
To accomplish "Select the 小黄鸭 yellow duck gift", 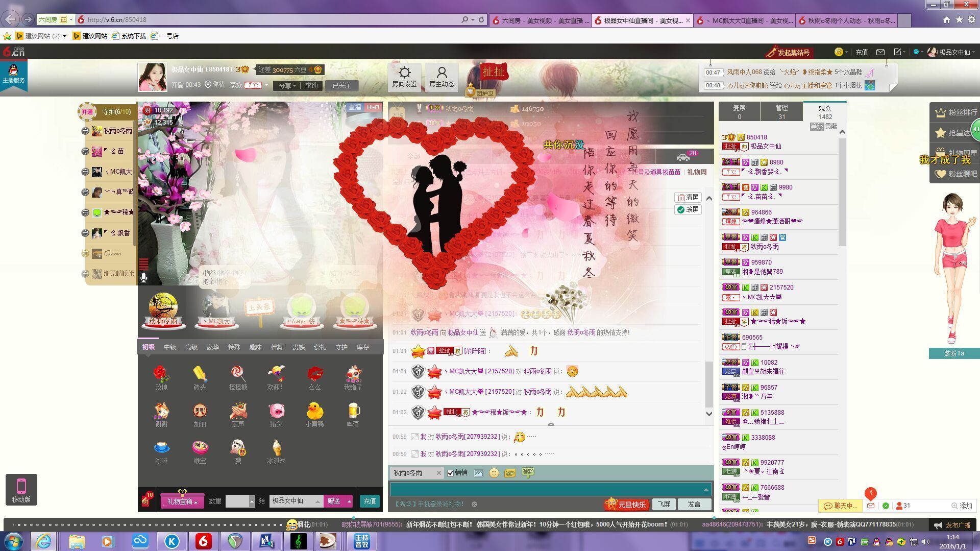I will point(314,411).
